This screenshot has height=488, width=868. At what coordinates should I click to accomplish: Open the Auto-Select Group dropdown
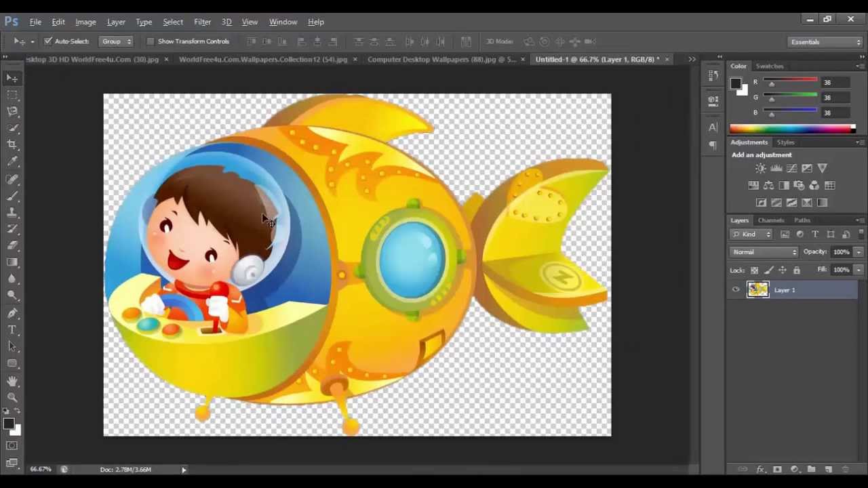[x=117, y=41]
